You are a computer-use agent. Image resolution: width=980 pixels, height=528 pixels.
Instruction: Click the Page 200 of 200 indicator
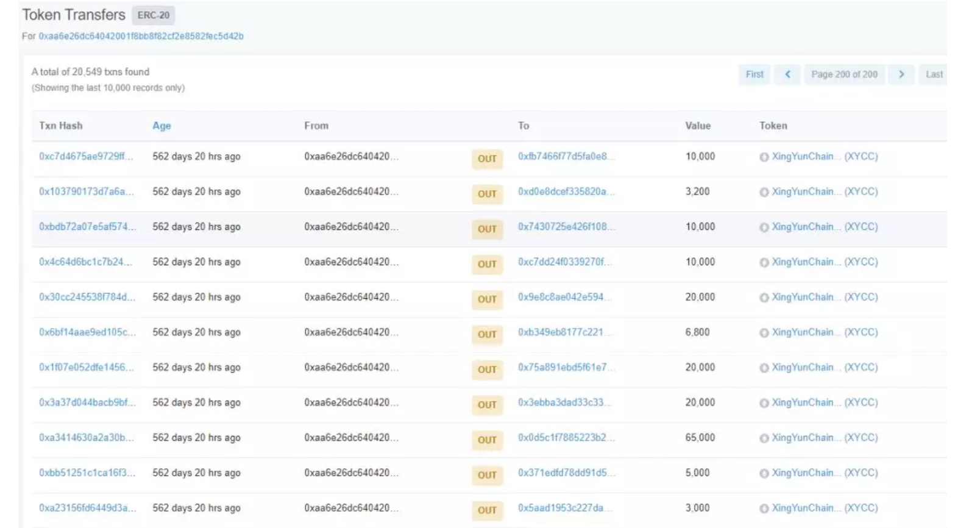click(844, 74)
